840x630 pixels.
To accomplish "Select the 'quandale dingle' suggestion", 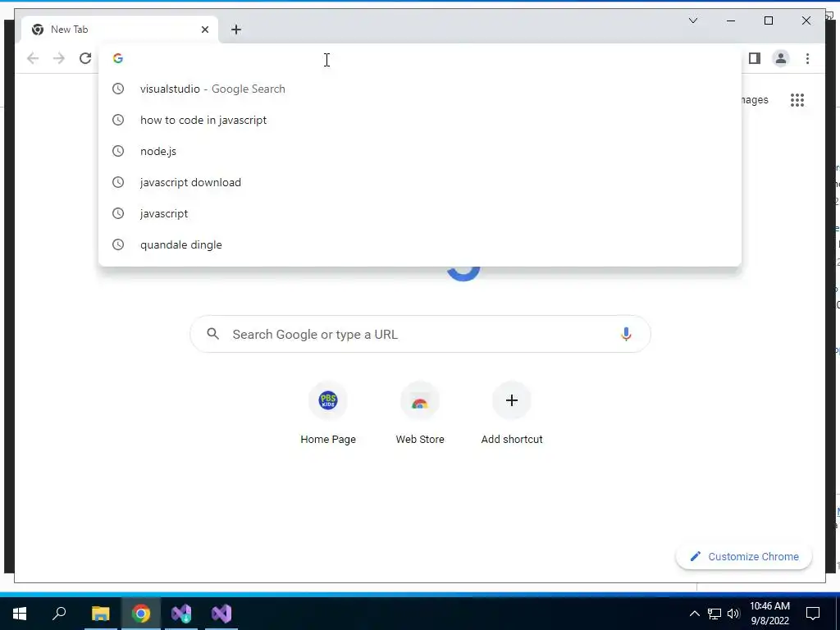I will pyautogui.click(x=420, y=244).
